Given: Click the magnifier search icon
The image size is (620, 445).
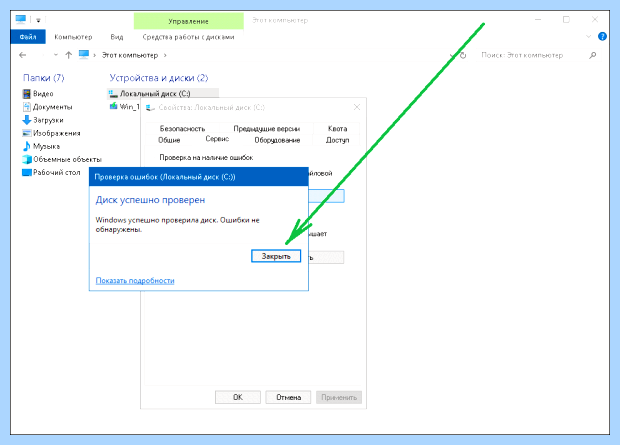Looking at the screenshot, I should tap(592, 55).
